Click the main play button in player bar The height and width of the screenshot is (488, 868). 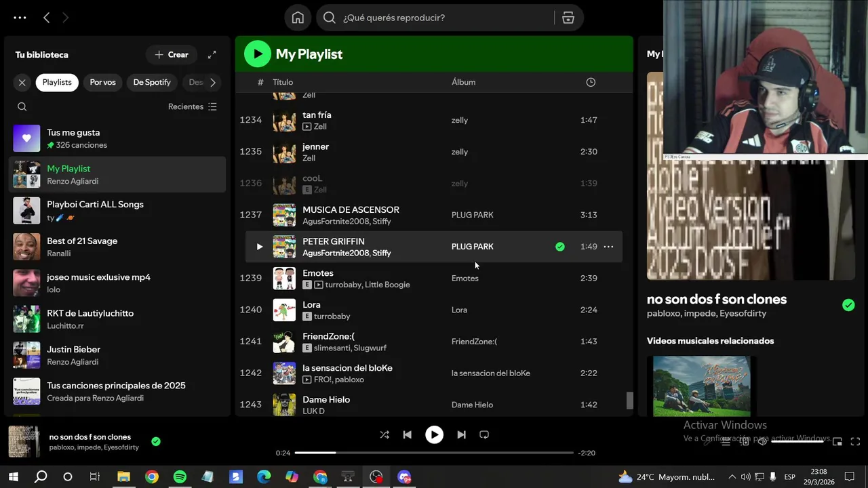coord(434,434)
